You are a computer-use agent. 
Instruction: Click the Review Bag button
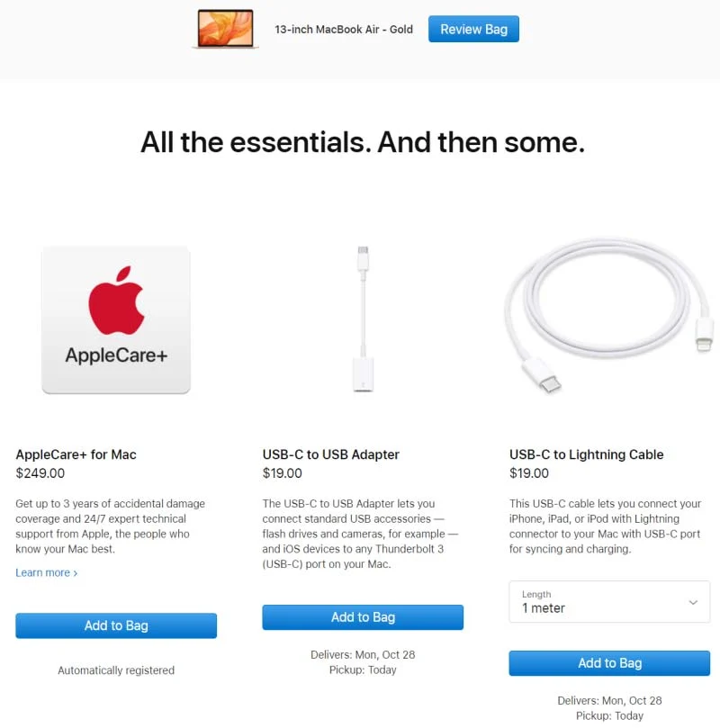473,29
